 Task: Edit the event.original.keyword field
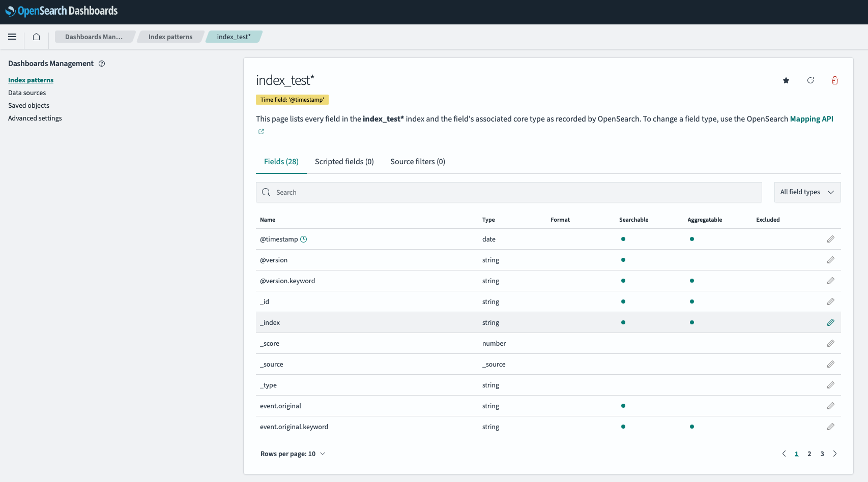(x=831, y=427)
